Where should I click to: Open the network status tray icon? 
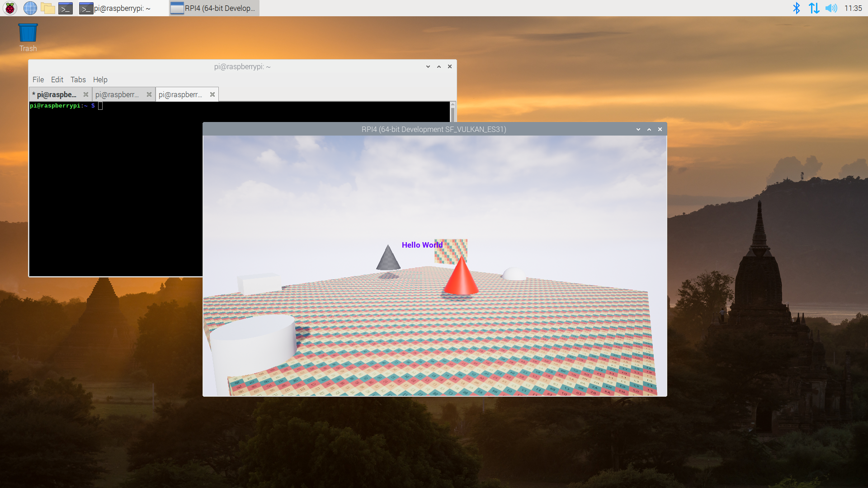[x=814, y=8]
